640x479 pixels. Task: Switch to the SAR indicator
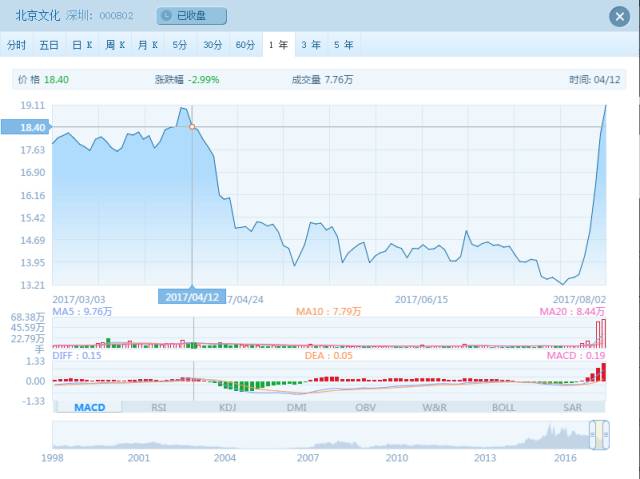tap(572, 407)
